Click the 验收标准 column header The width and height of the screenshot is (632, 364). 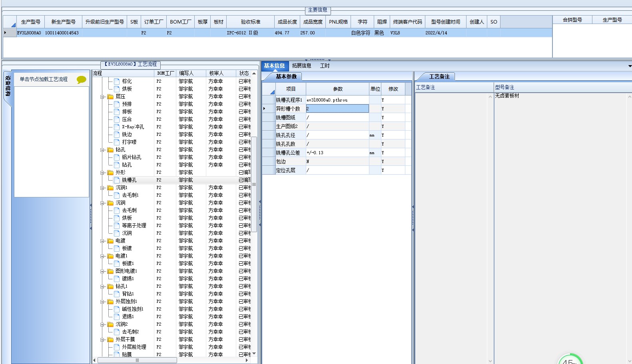(x=250, y=22)
